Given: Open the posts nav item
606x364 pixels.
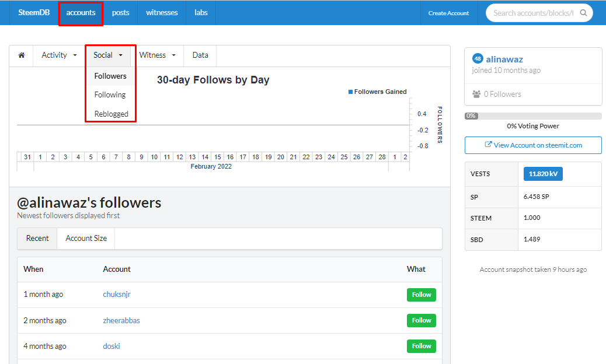Looking at the screenshot, I should [x=121, y=13].
